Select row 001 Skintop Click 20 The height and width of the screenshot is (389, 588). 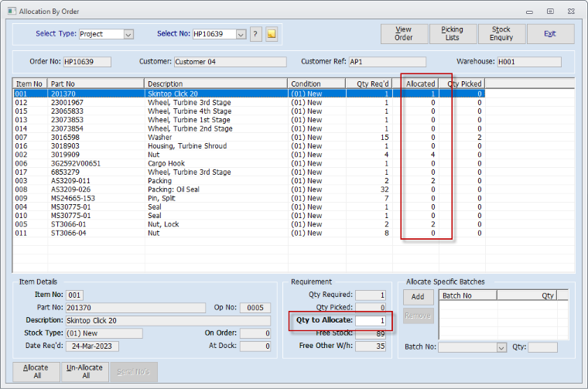coord(249,94)
